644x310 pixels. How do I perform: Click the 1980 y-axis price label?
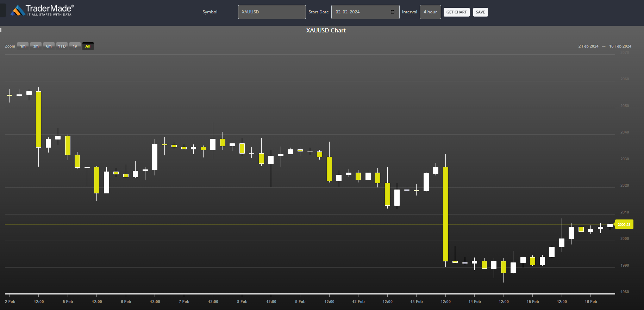625,292
